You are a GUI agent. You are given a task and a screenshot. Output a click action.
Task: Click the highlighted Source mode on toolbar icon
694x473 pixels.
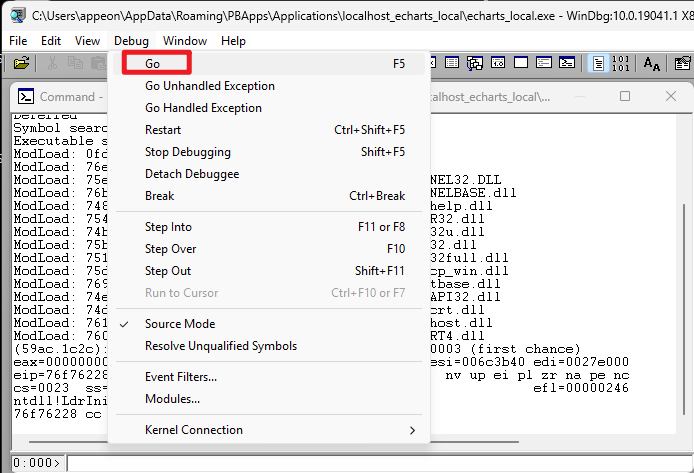598,63
